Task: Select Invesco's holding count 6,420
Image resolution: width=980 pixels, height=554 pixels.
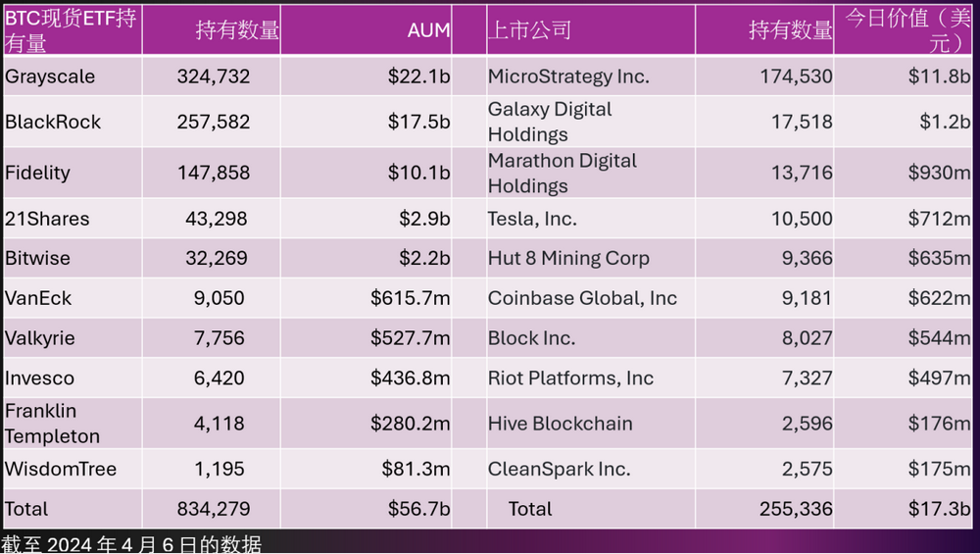Action: click(217, 378)
